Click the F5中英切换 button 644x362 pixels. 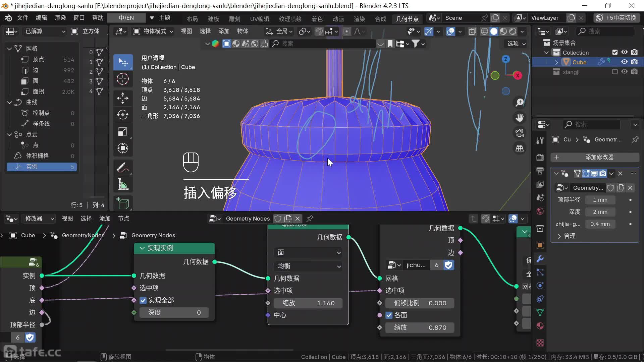pos(616,18)
